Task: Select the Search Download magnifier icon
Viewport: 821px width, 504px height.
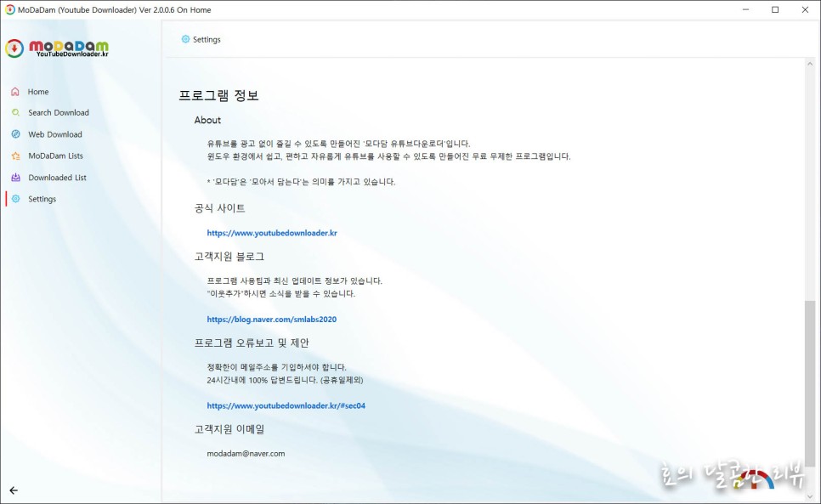Action: pos(15,112)
